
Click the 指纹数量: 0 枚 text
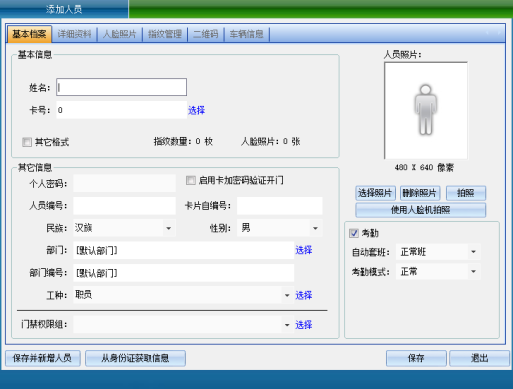coord(183,142)
